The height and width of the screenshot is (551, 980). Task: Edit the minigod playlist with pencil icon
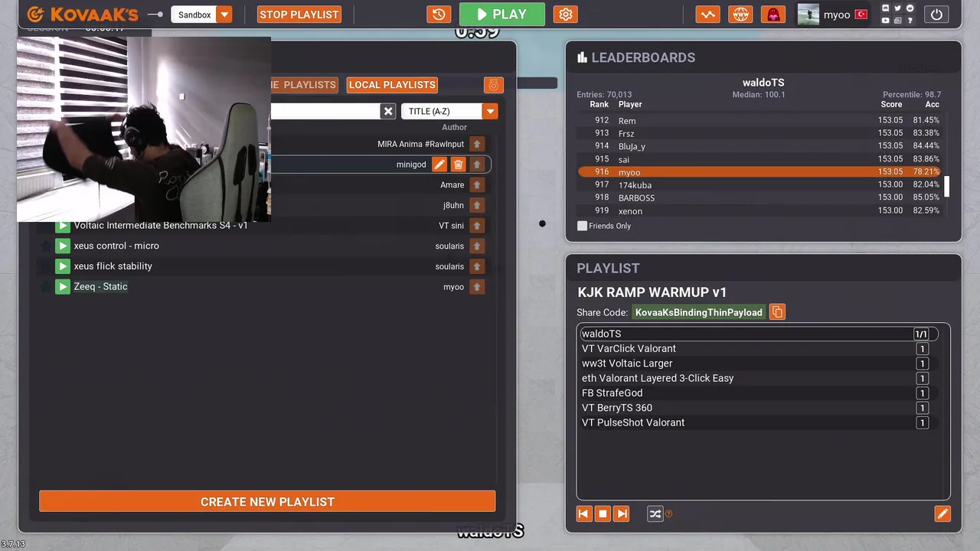(439, 165)
